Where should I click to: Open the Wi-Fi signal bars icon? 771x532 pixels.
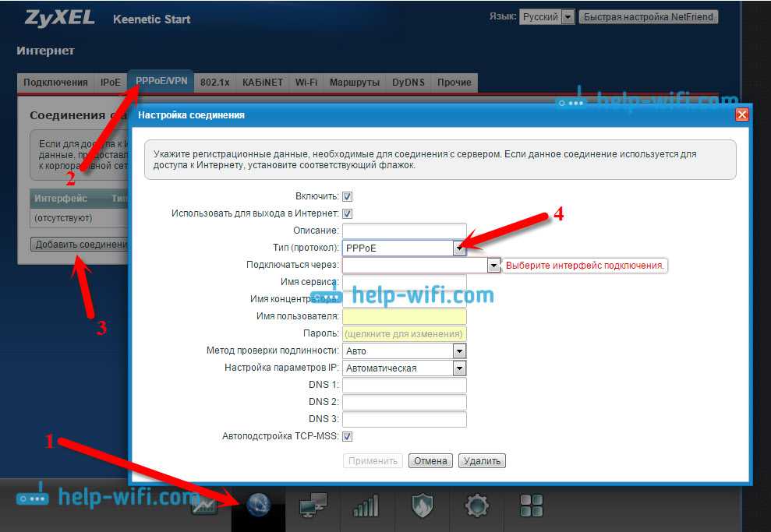click(x=366, y=505)
